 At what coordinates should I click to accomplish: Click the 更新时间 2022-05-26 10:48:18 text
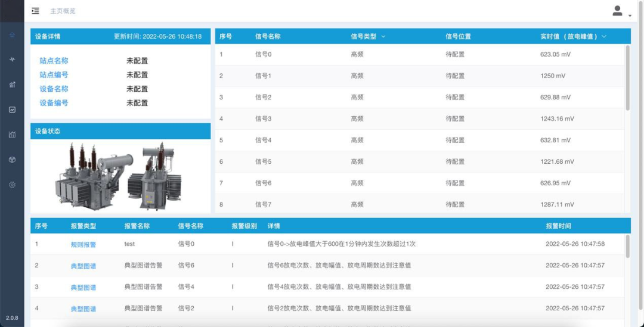click(x=157, y=36)
